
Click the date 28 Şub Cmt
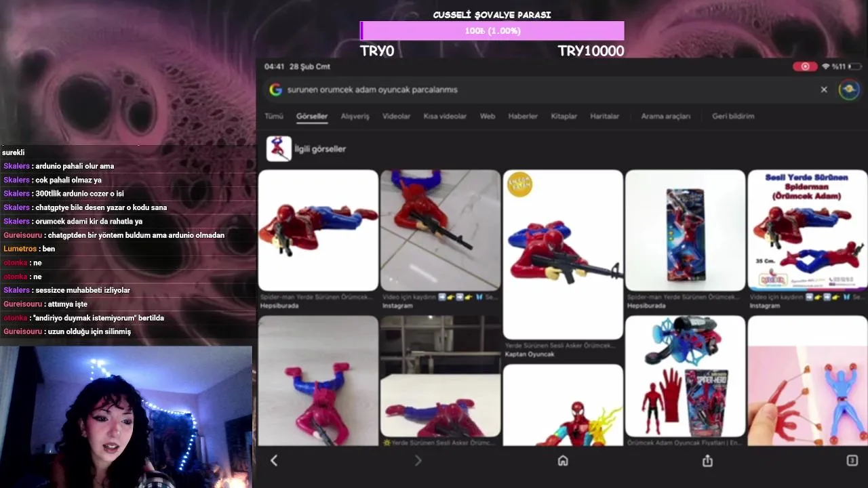[x=310, y=66]
